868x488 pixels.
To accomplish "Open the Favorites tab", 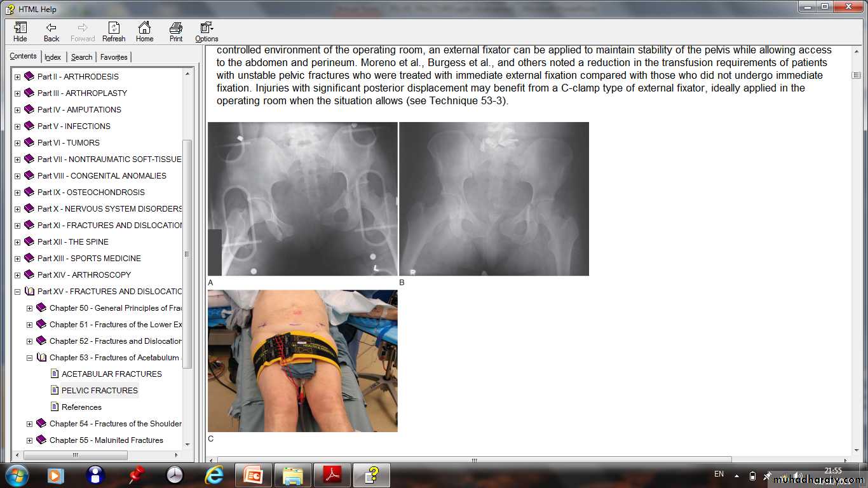I will (114, 57).
